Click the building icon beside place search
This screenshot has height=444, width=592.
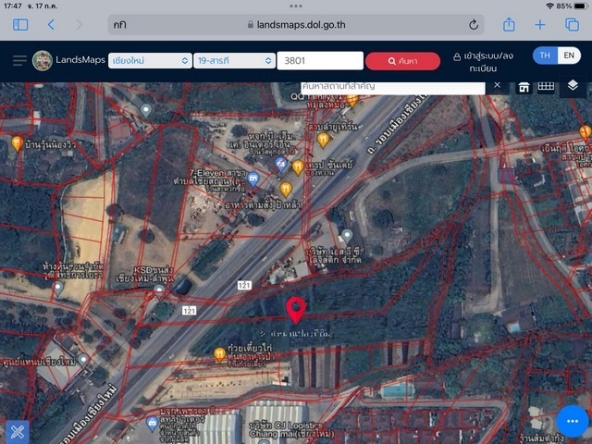524,87
